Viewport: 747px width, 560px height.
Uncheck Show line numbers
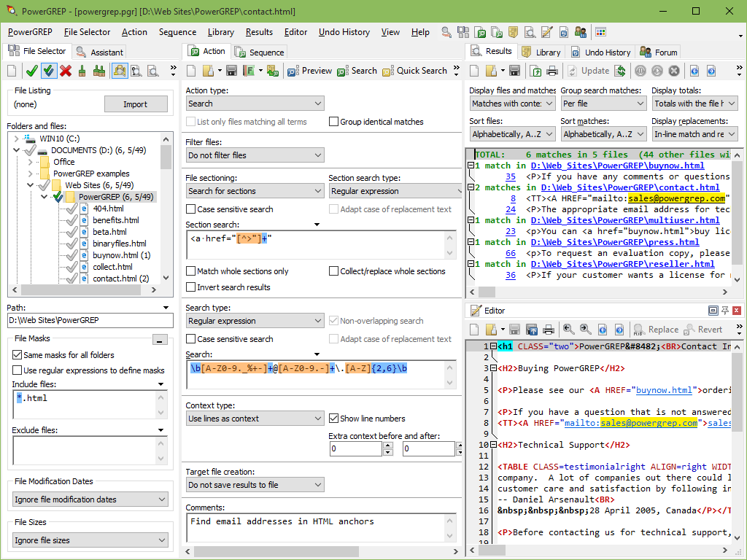[334, 419]
